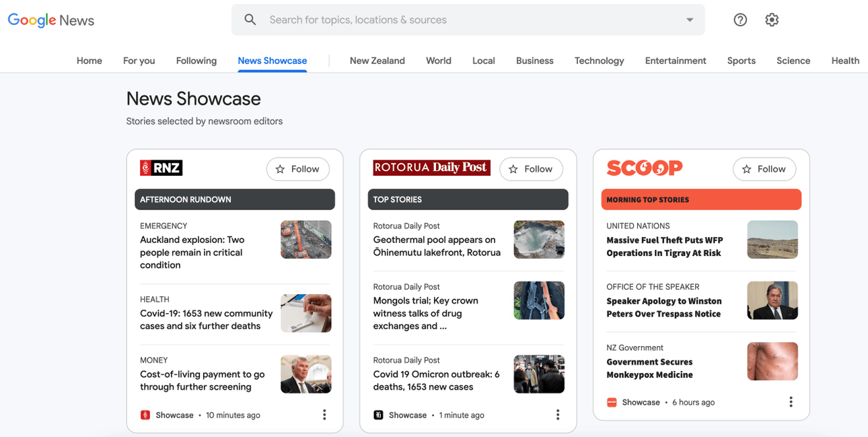Open the Google News help icon

coord(740,20)
